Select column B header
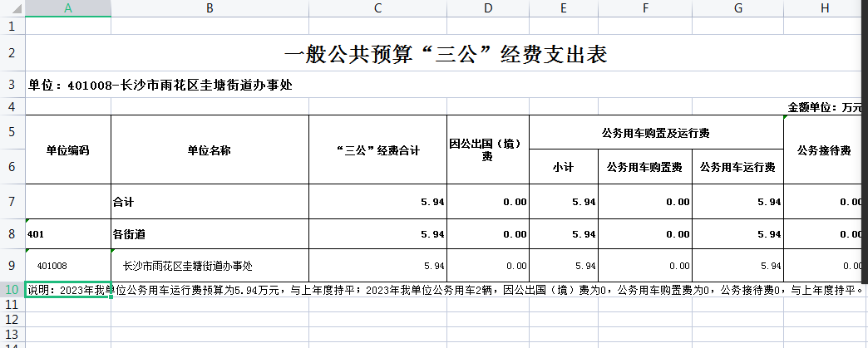 pos(210,7)
